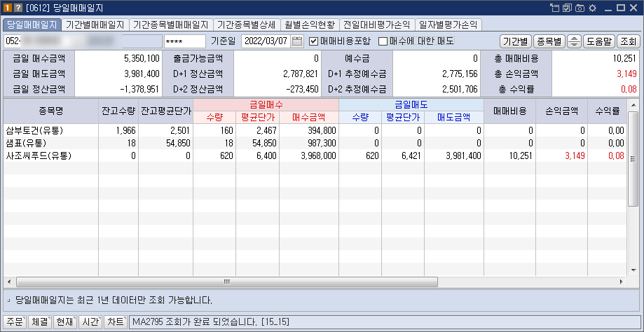Select the 샘표(유통) row name
The image size is (644, 332).
coord(26,143)
